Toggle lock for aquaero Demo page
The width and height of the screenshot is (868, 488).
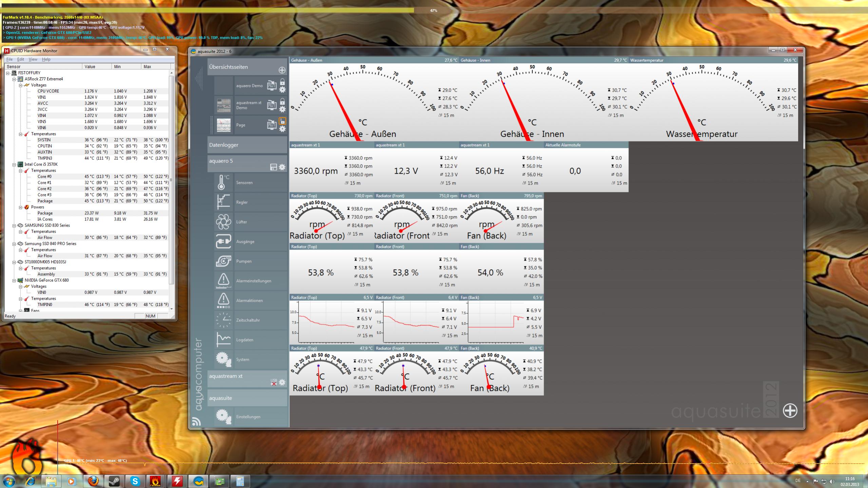[x=282, y=82]
